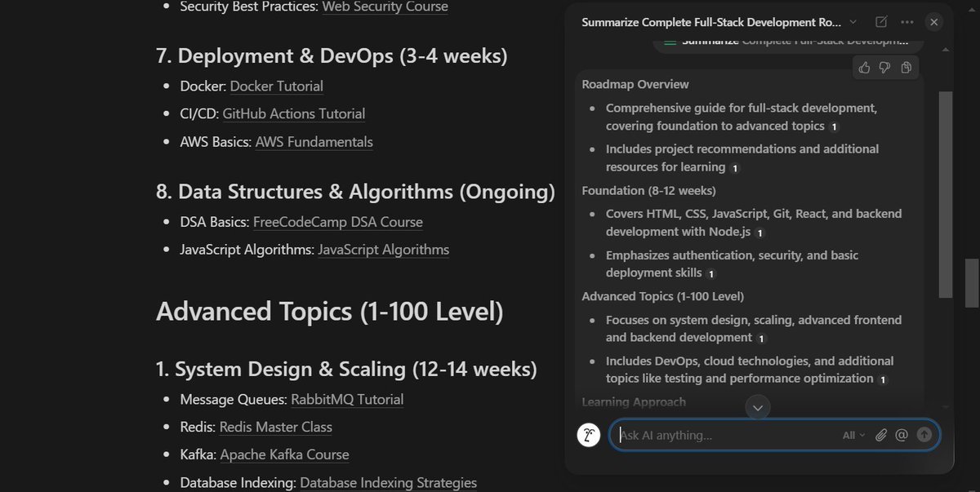
Task: Open the Docker Tutorial link
Action: [276, 86]
